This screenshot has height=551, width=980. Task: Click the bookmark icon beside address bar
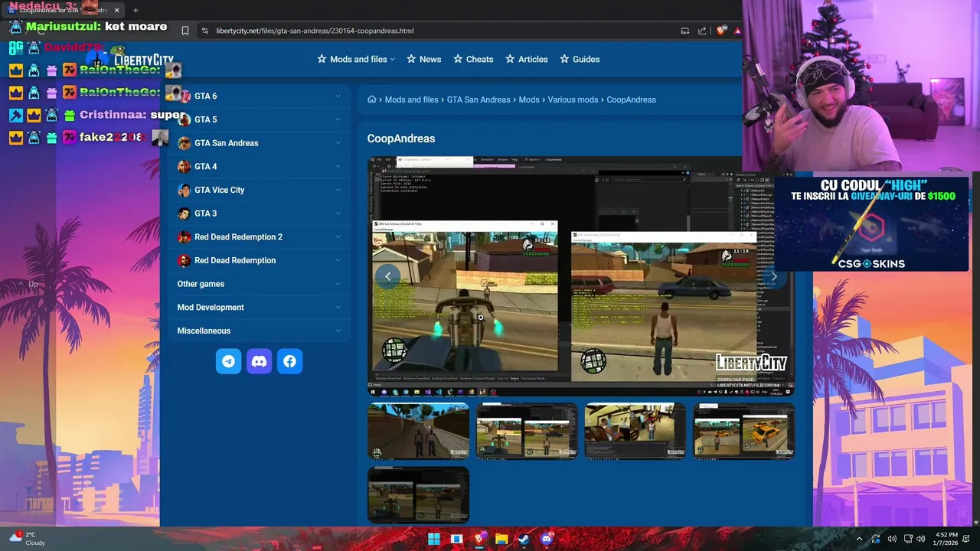point(185,31)
